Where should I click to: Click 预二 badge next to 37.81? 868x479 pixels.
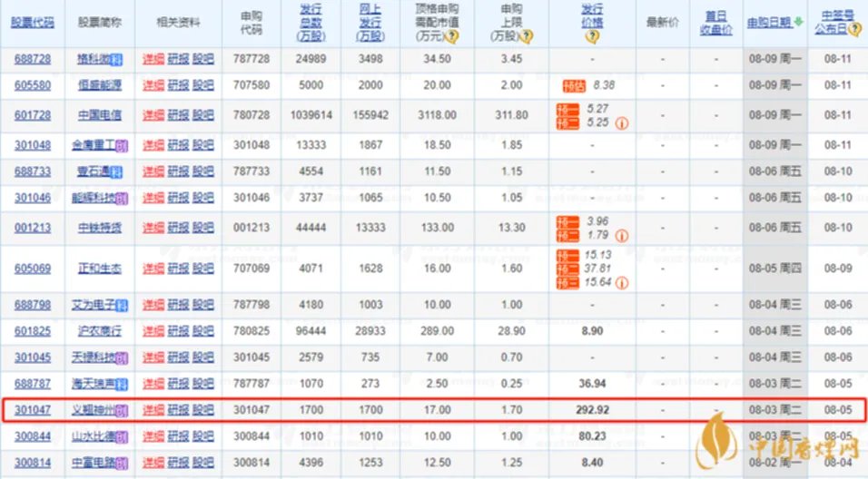[567, 269]
